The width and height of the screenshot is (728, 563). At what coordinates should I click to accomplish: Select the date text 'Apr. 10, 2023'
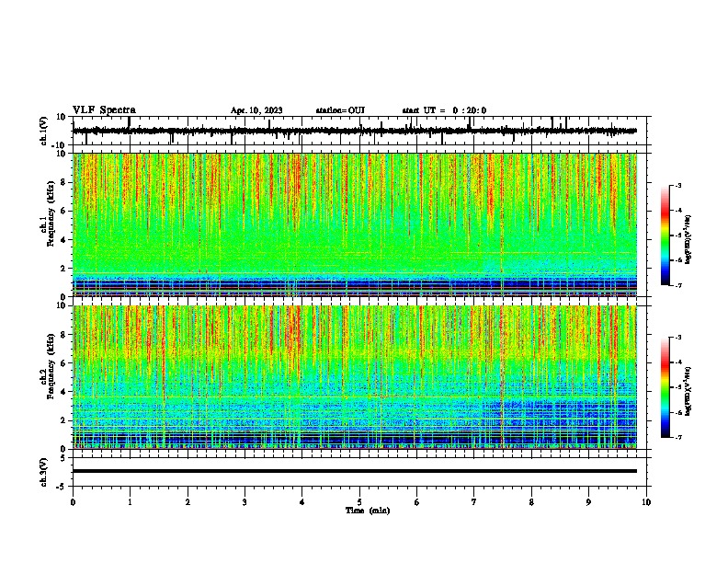[256, 110]
